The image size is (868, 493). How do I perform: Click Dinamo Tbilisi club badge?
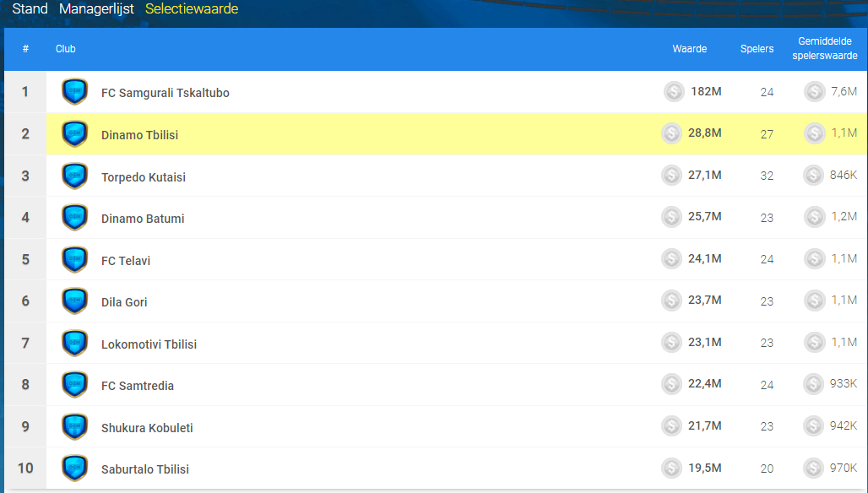point(75,133)
